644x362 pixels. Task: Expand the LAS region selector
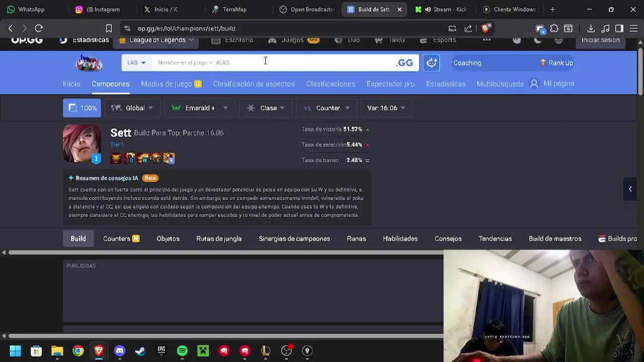tap(136, 62)
